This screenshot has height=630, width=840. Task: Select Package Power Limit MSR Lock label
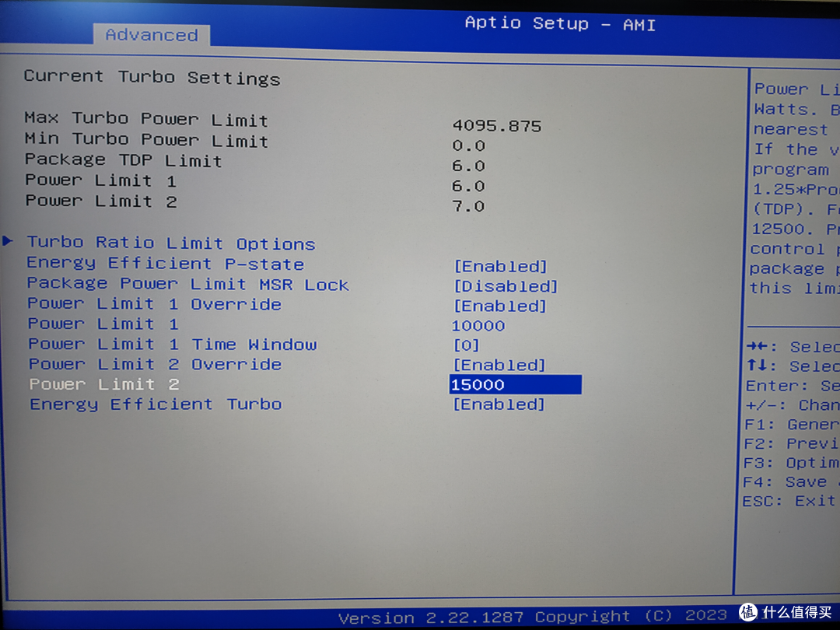point(187,284)
